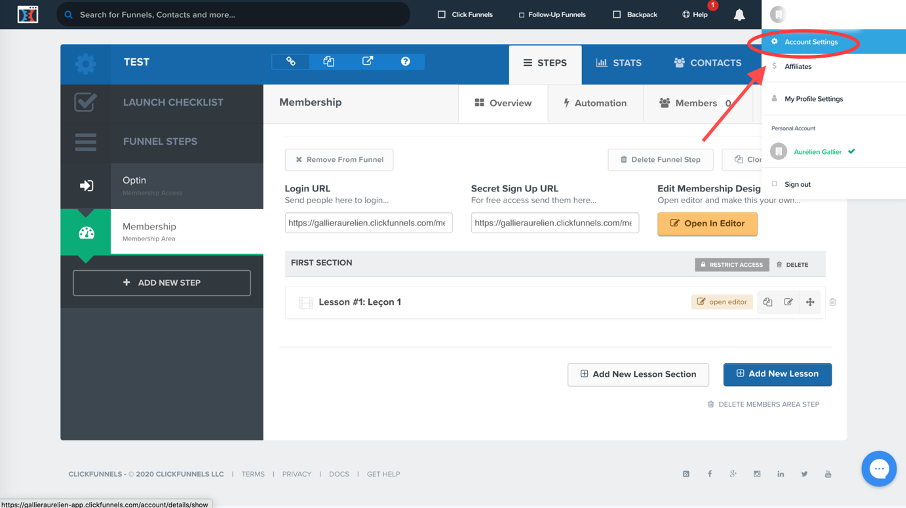
Task: Clone Lesson #1 with the copy icon
Action: pos(767,302)
